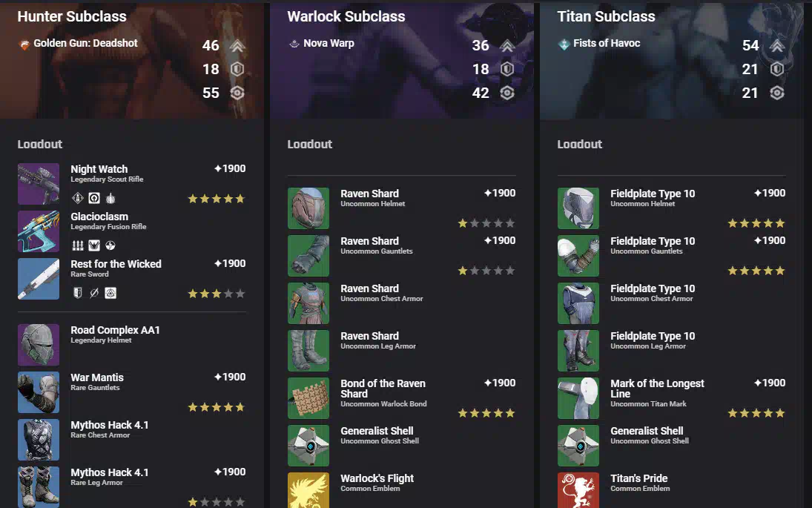Click the first perk icon under Night Watch

78,198
